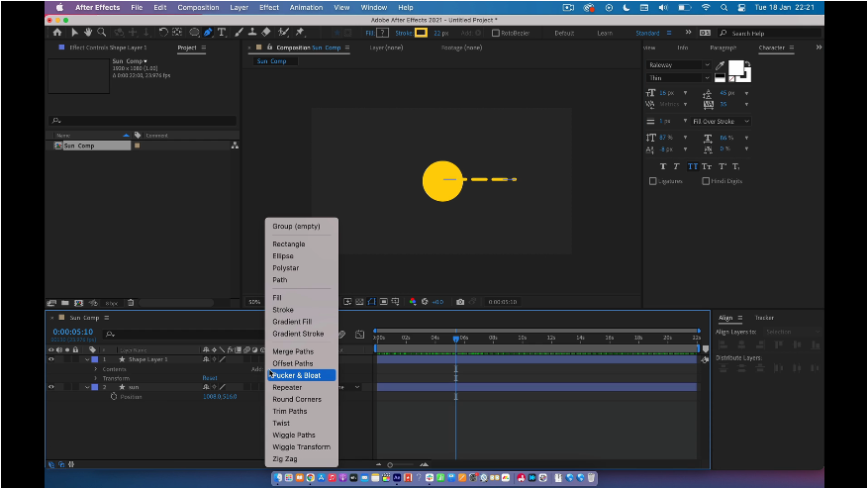Viewport: 868px width, 489px height.
Task: Select the Brush tool
Action: pyautogui.click(x=239, y=33)
